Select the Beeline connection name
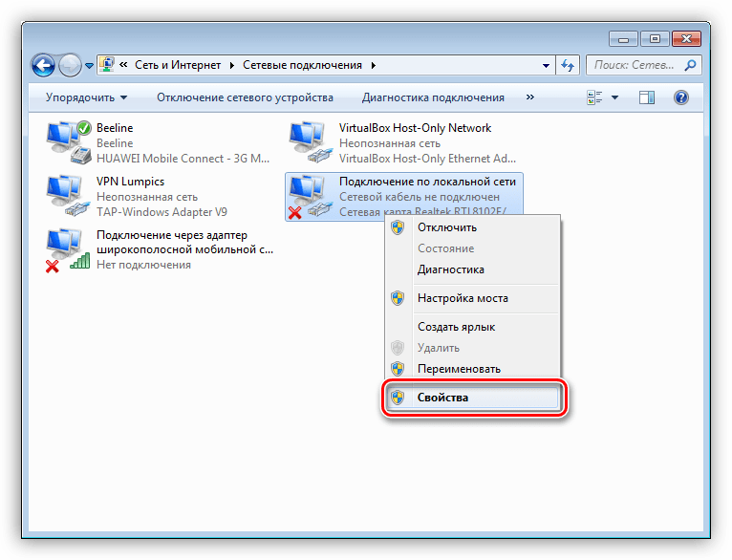The height and width of the screenshot is (560, 732). [x=115, y=128]
